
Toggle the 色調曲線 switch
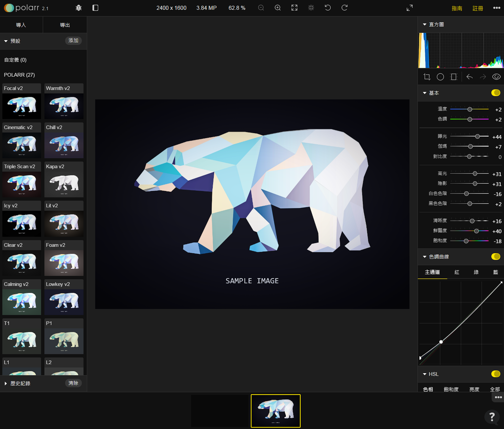(x=496, y=256)
